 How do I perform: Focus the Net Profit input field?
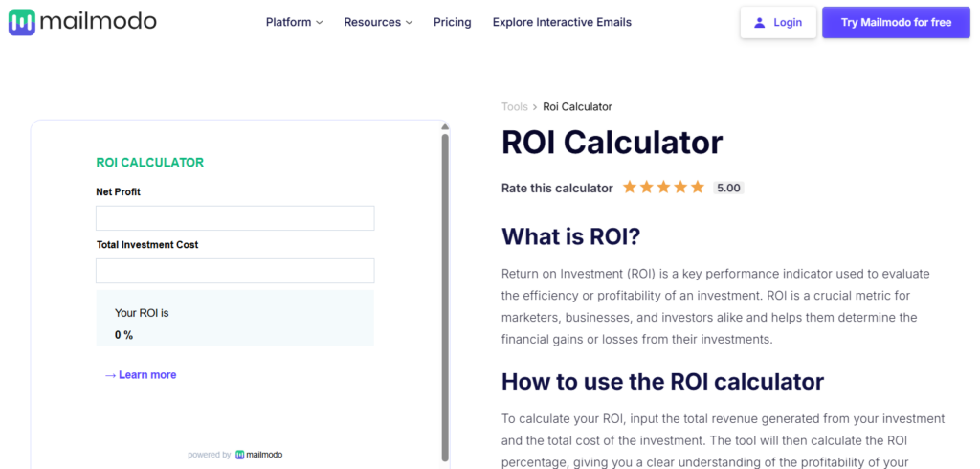point(235,218)
